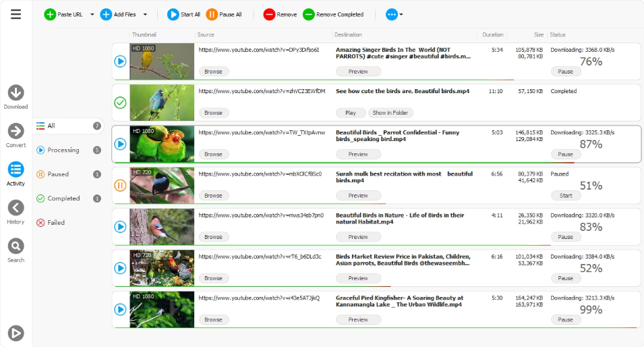
Task: Click the bullfinch on tree thumbnail
Action: (162, 227)
